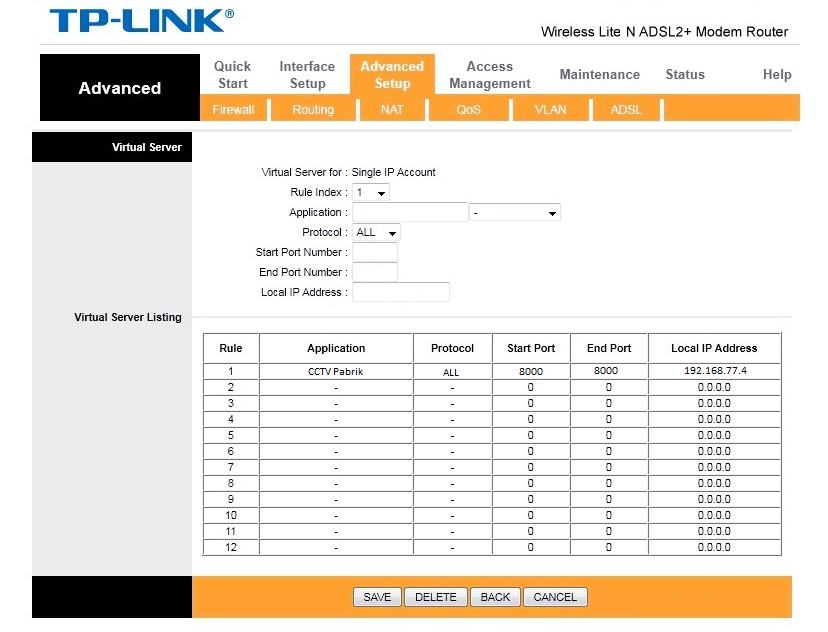Open the Quick Start tab

click(232, 75)
